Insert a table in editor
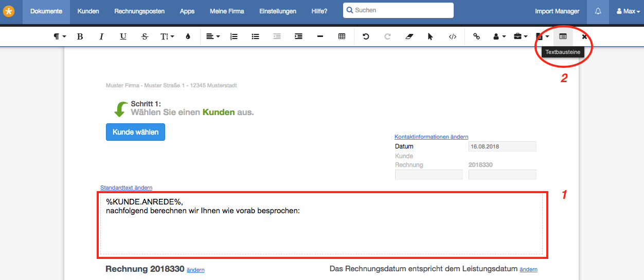This screenshot has width=644, height=280. coord(342,36)
